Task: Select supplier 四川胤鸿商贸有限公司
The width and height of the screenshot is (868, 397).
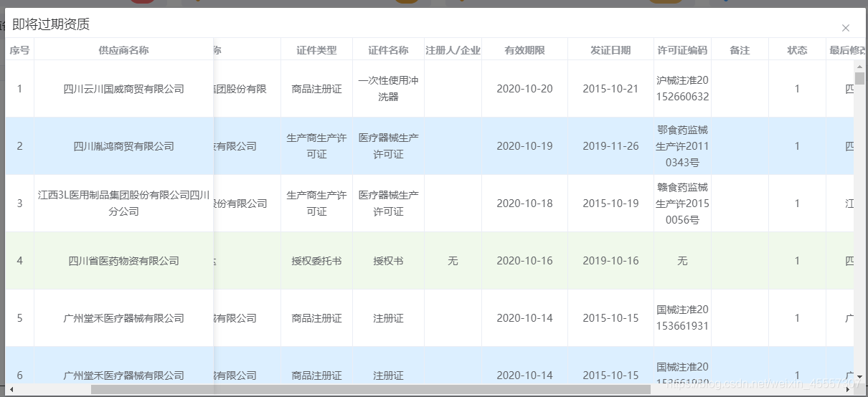Action: [123, 146]
